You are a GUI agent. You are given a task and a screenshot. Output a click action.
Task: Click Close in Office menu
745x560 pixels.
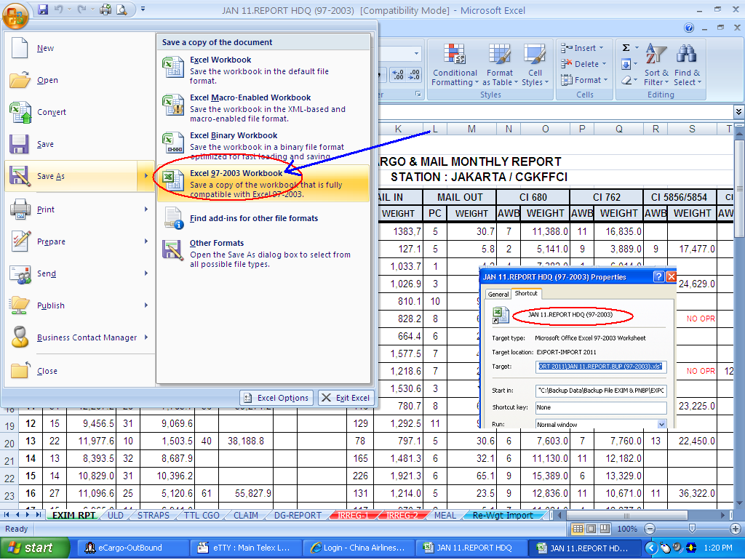click(x=79, y=371)
